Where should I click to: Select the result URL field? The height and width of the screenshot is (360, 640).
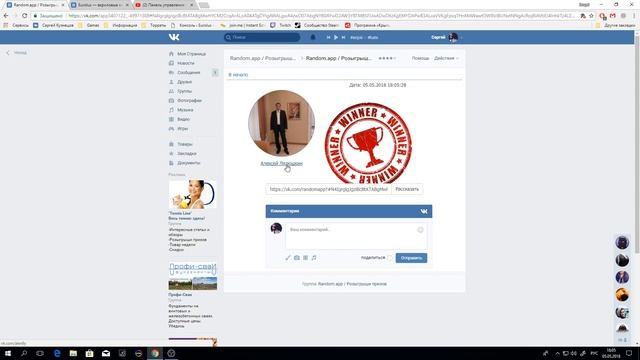[329, 189]
